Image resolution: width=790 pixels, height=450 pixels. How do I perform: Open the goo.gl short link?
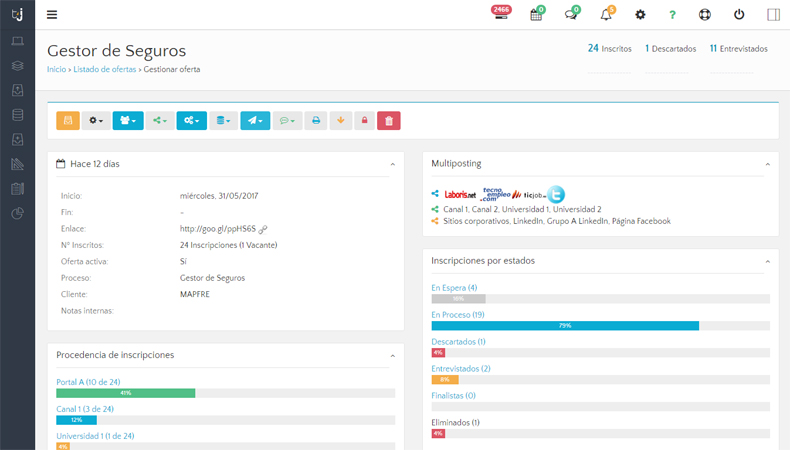[x=218, y=229]
